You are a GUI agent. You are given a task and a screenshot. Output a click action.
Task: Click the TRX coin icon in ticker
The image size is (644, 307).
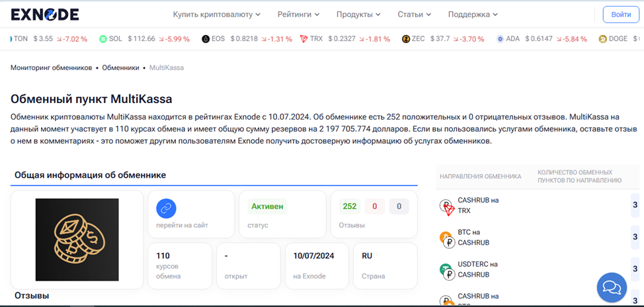click(x=304, y=39)
